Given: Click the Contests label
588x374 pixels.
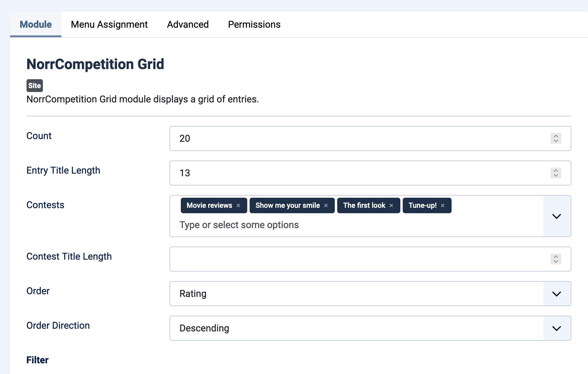Looking at the screenshot, I should click(45, 205).
